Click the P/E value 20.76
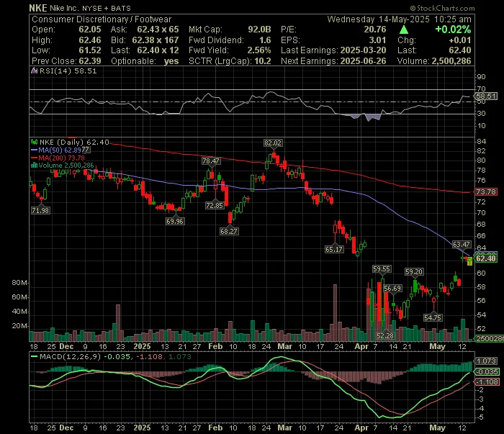The width and height of the screenshot is (504, 434). [375, 30]
